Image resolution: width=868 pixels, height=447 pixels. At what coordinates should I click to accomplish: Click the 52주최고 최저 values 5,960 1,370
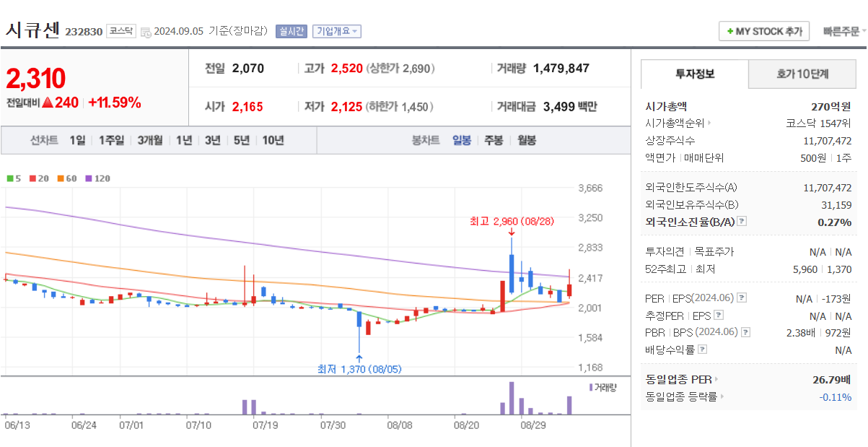[822, 269]
